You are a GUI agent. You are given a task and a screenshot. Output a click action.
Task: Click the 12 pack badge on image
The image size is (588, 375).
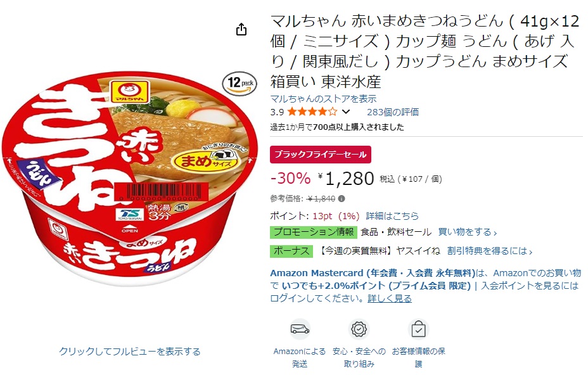[240, 84]
